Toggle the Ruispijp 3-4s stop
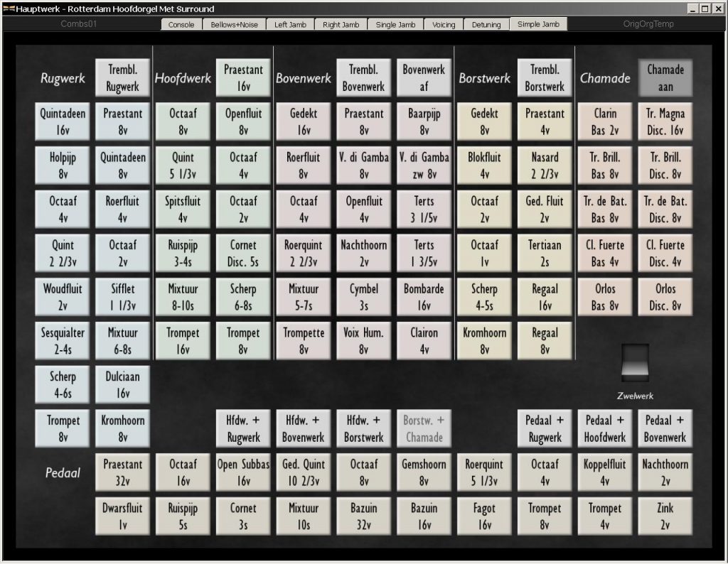Viewport: 728px width, 564px height. point(183,253)
